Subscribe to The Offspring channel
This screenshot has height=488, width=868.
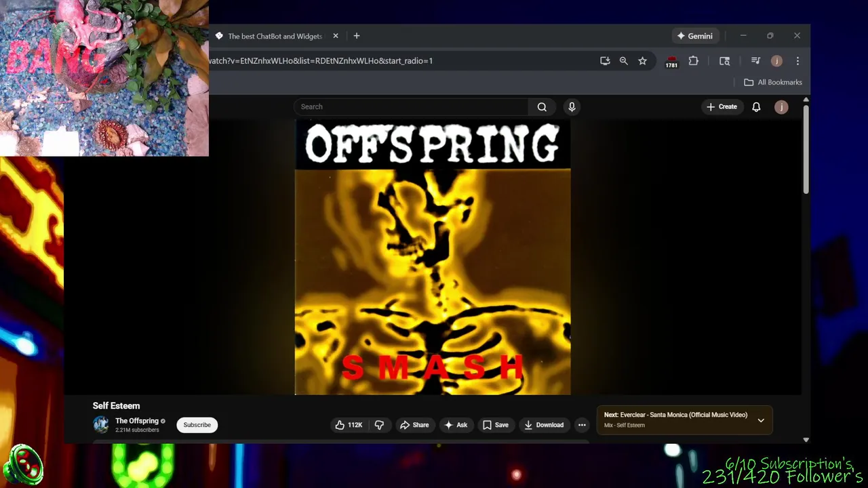pyautogui.click(x=197, y=425)
